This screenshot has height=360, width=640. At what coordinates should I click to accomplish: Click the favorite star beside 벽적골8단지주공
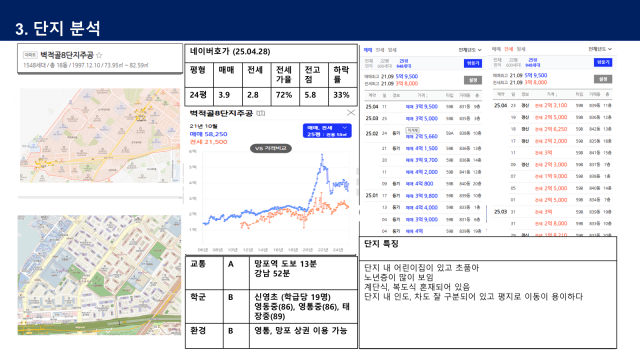click(x=99, y=55)
